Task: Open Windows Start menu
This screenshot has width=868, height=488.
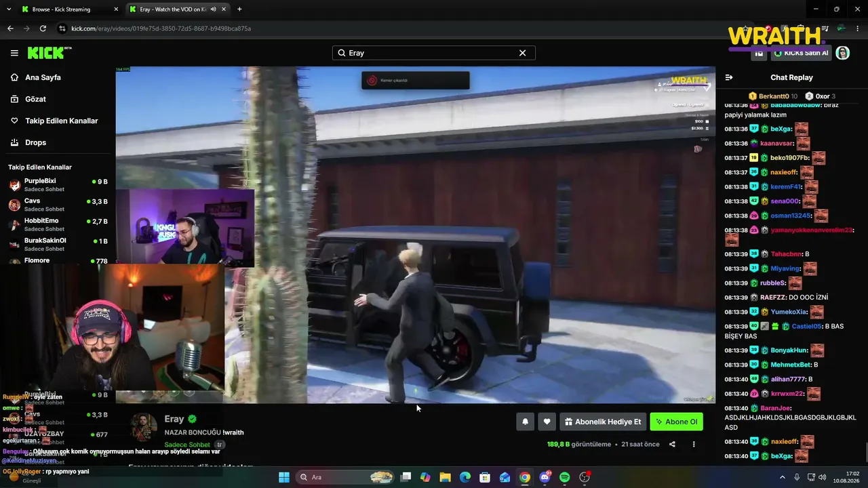Action: tap(284, 477)
